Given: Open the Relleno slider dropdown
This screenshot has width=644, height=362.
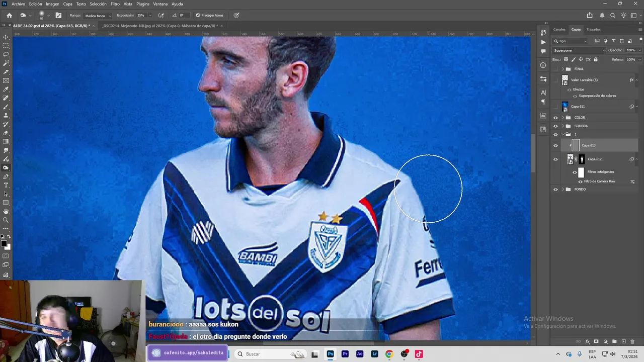Looking at the screenshot, I should click(639, 59).
